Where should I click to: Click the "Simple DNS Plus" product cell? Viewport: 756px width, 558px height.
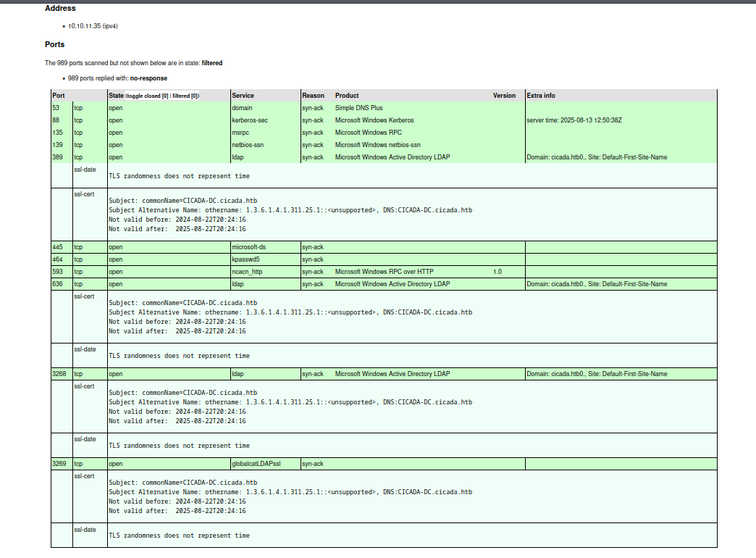(x=358, y=108)
